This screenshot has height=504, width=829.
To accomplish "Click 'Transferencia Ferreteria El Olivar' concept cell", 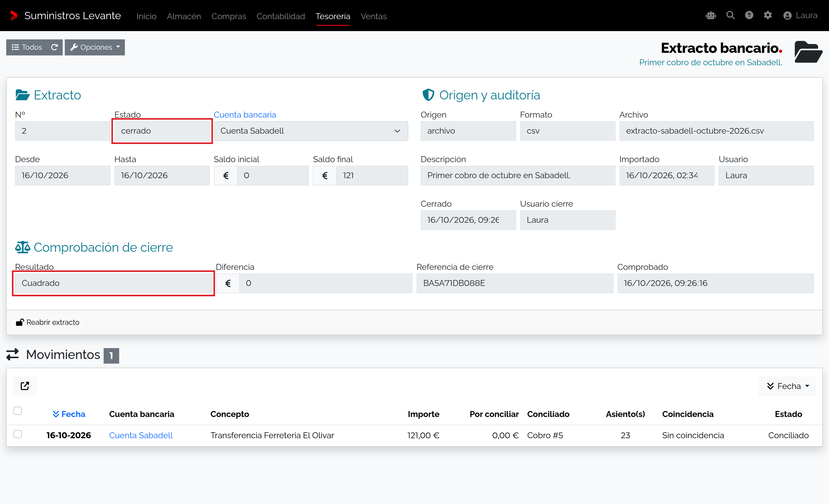I will pyautogui.click(x=272, y=435).
